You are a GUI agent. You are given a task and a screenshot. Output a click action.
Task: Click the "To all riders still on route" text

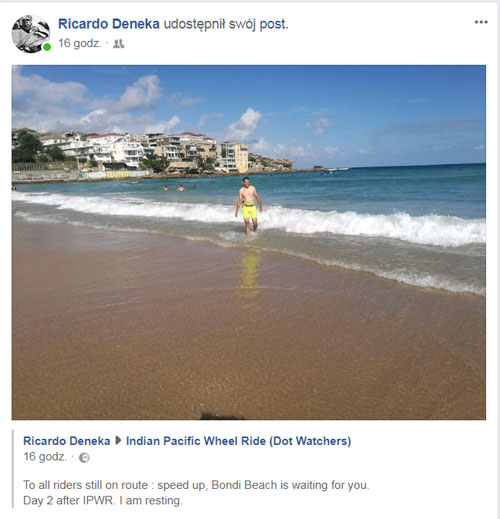click(85, 485)
